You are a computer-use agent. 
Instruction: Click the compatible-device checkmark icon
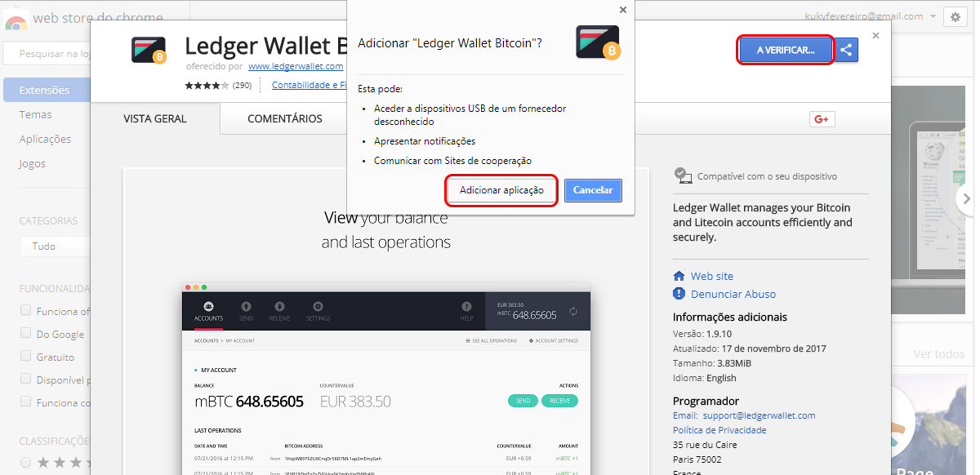pos(683,175)
